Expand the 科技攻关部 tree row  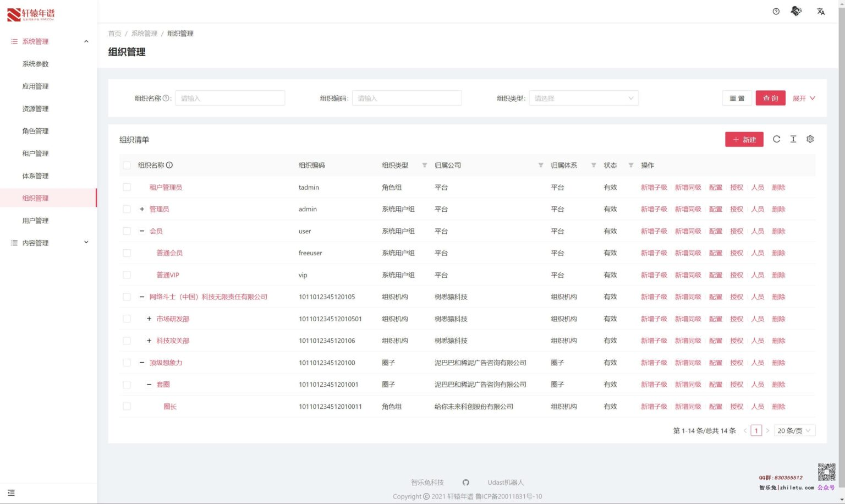pos(149,341)
